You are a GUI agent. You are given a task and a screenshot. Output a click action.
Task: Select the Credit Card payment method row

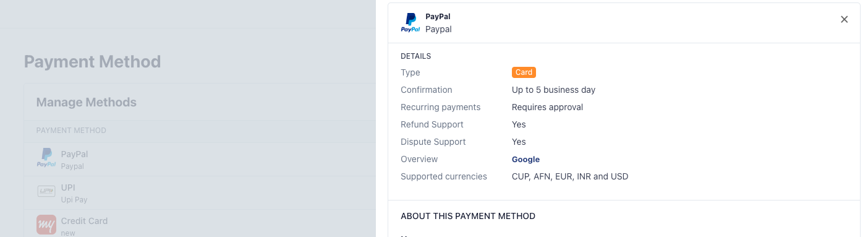pyautogui.click(x=200, y=223)
